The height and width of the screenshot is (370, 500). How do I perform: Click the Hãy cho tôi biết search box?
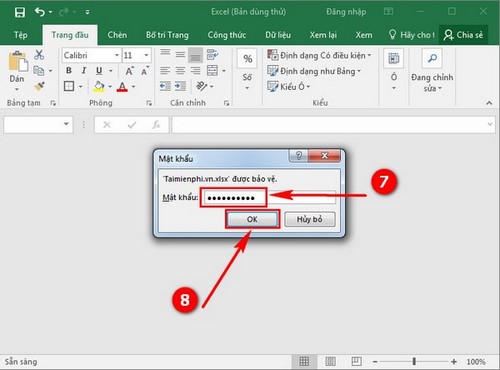point(412,35)
